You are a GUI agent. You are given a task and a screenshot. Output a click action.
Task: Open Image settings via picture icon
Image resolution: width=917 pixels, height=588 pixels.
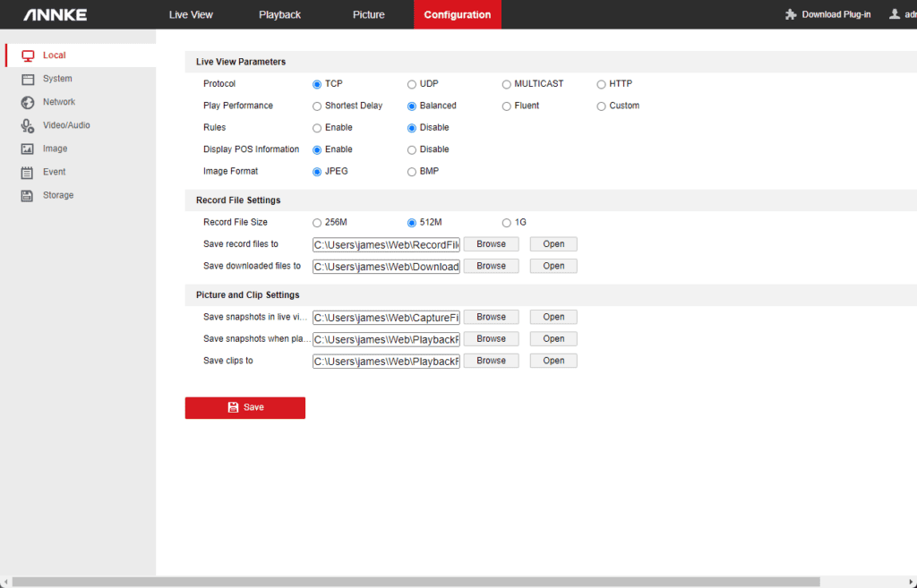point(28,149)
